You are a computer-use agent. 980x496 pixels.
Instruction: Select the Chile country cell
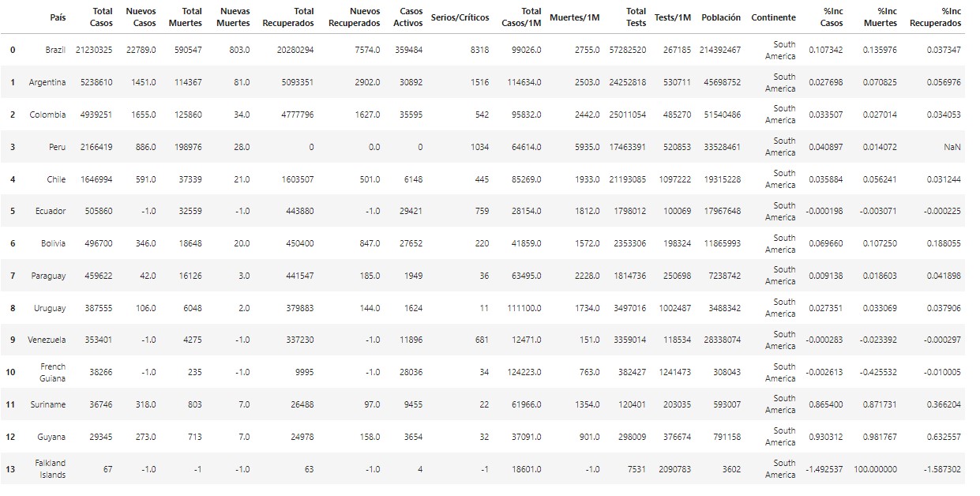(x=56, y=179)
